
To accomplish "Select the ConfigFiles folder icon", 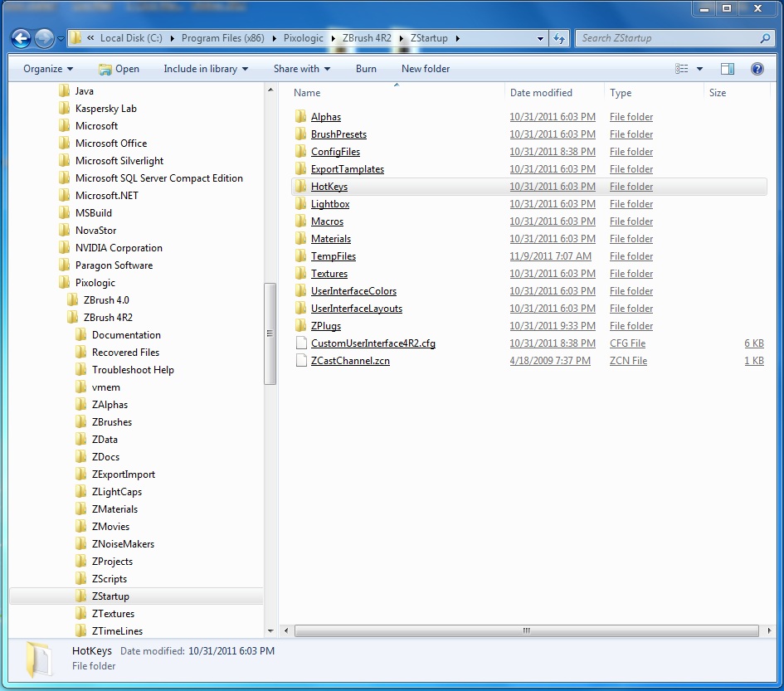I will [x=300, y=152].
